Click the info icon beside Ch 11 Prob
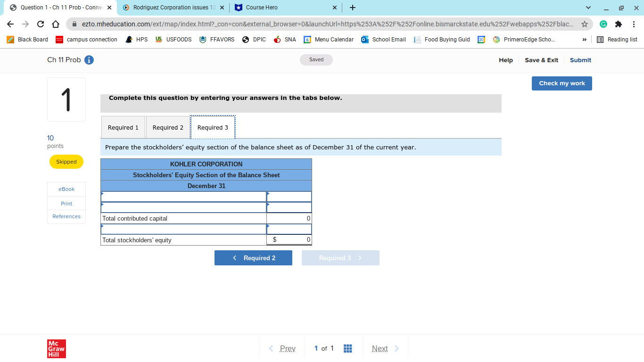This screenshot has height=362, width=644. tap(89, 60)
